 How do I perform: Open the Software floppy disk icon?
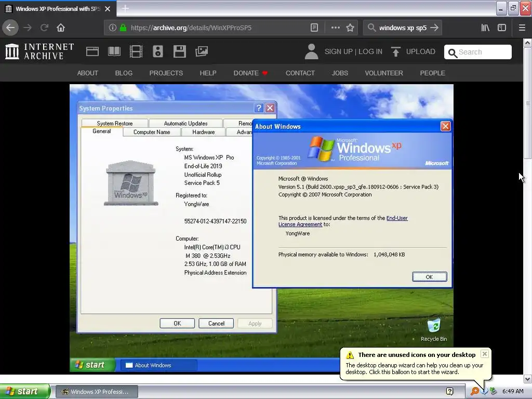tap(179, 51)
